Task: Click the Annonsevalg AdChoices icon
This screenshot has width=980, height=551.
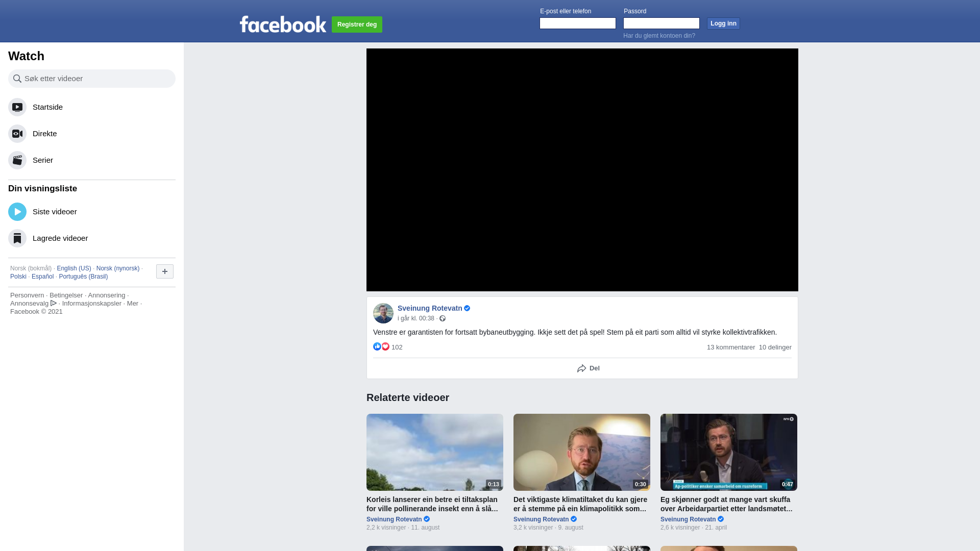Action: [54, 303]
